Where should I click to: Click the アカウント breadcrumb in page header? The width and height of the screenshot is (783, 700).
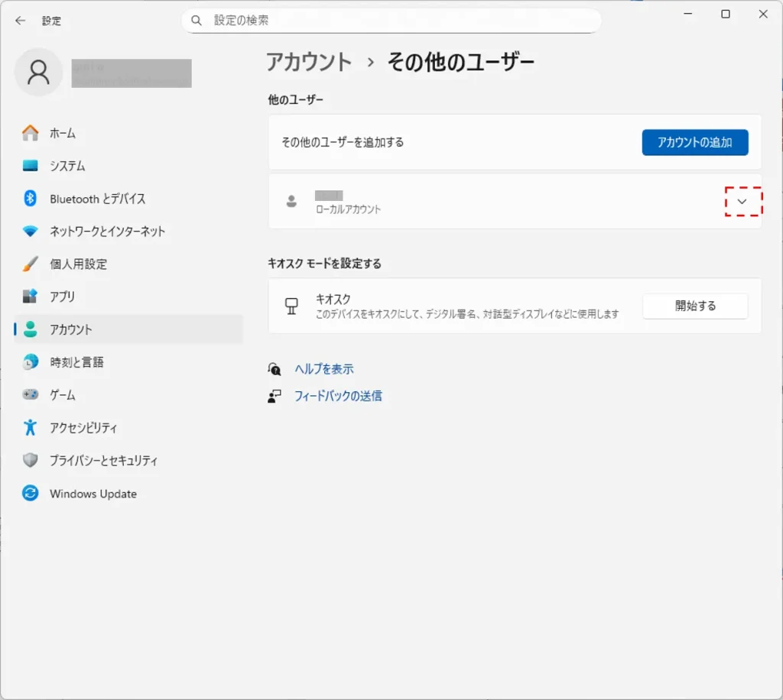pos(309,63)
